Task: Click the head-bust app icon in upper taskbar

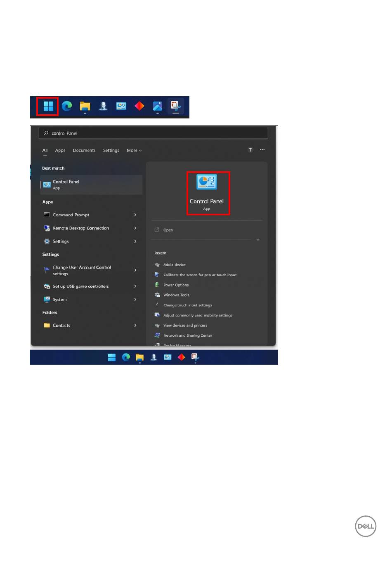Action: coord(103,106)
